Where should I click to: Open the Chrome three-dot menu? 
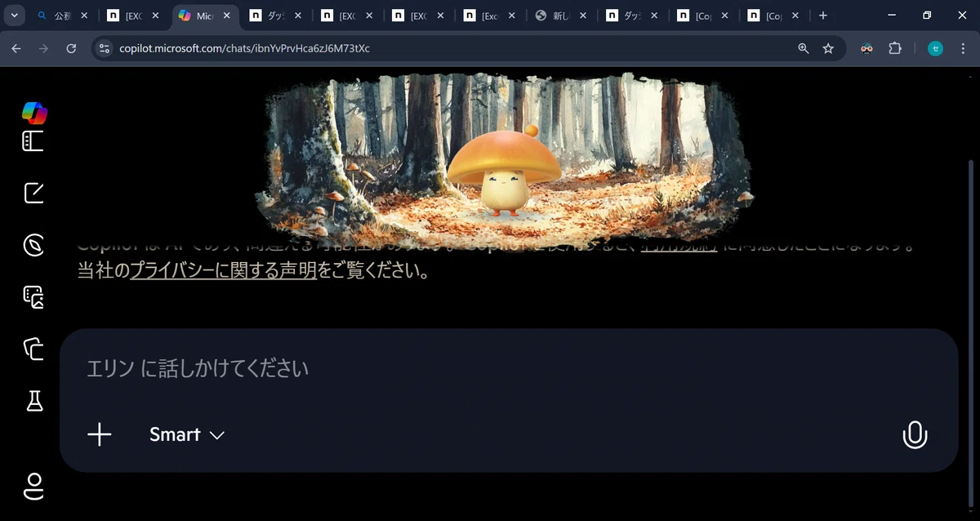click(x=964, y=49)
